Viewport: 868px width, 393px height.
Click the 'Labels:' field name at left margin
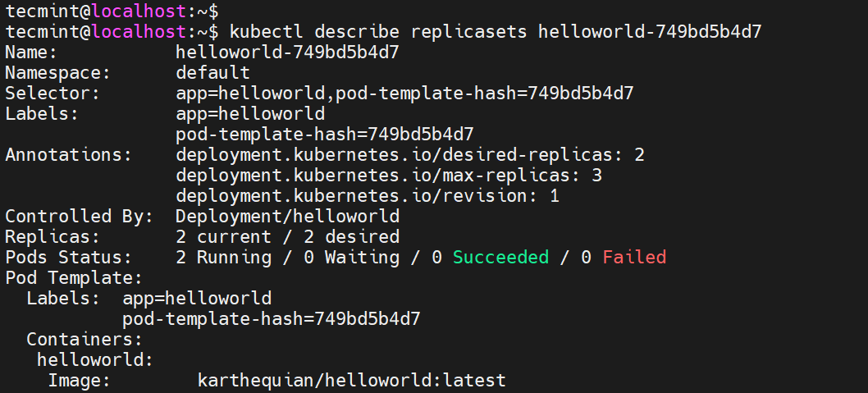point(42,114)
